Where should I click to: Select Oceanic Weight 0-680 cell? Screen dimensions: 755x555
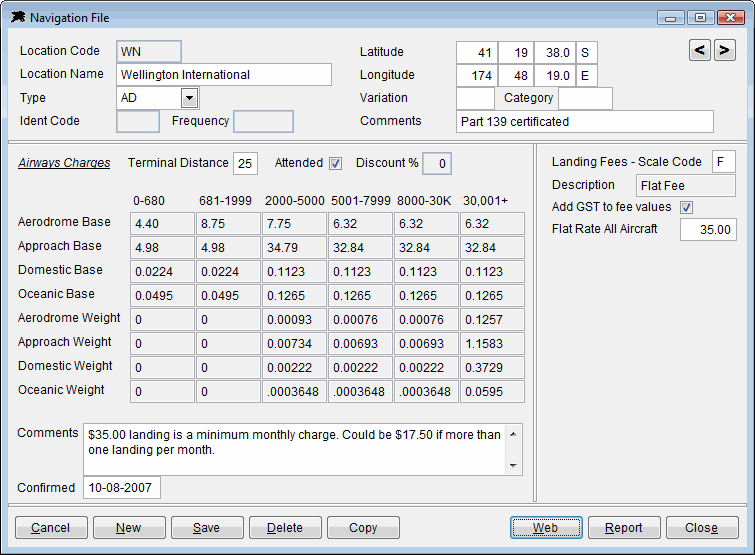(162, 392)
